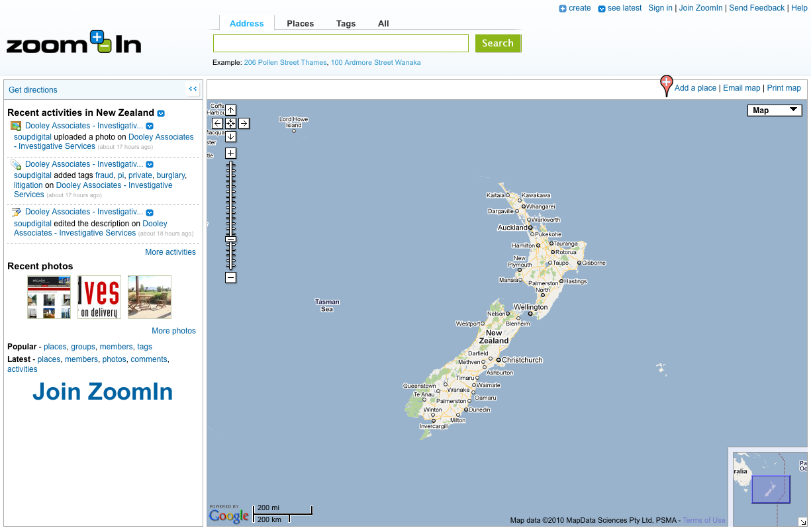Viewport: 811px width, 532px height.
Task: Open dropdown next to second Dooley Associates entry
Action: [150, 164]
